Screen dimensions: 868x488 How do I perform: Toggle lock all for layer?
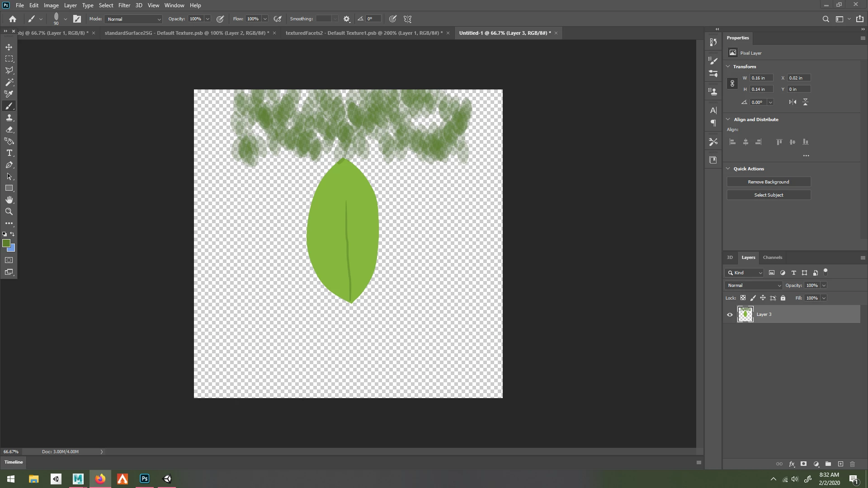pyautogui.click(x=783, y=298)
